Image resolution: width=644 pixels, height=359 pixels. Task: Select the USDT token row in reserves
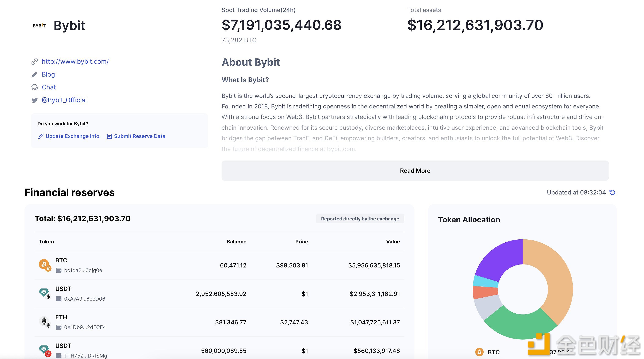click(x=220, y=294)
